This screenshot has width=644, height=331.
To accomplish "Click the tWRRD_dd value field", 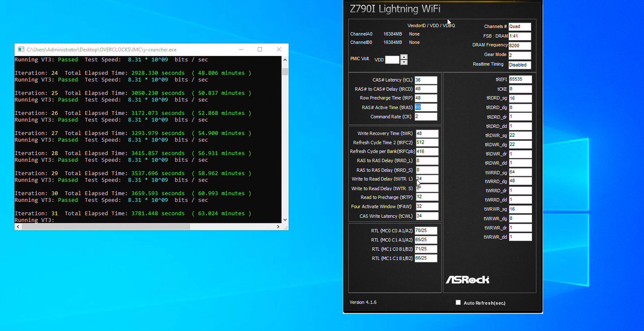I will point(520,200).
